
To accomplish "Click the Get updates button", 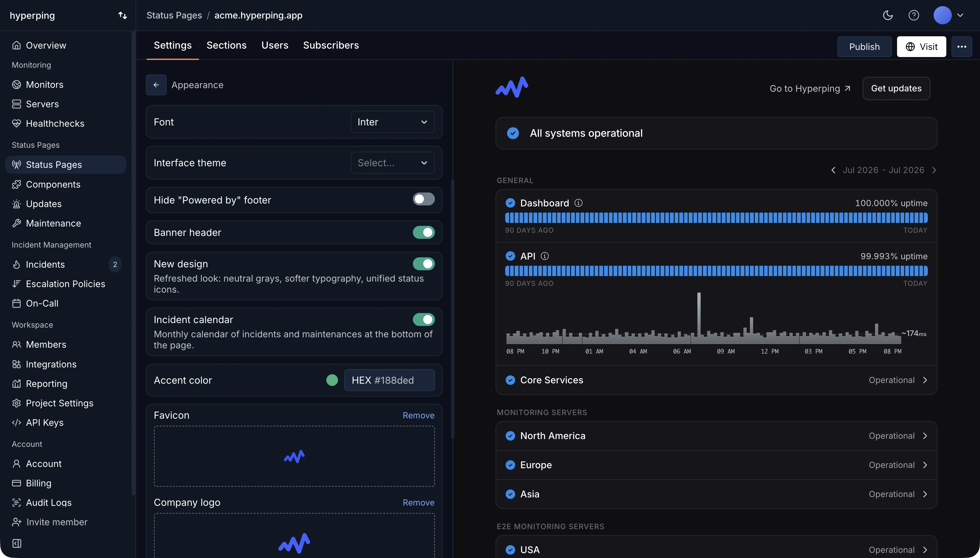I will click(896, 88).
